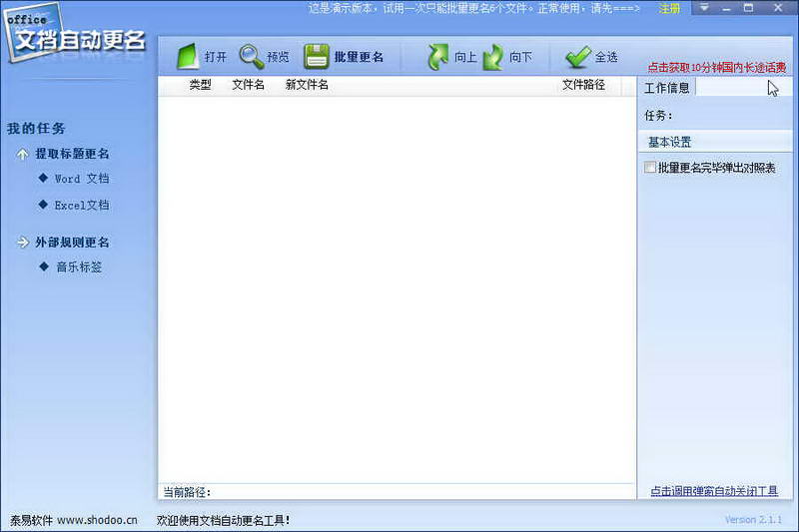Click the yellow 注册 register link
This screenshot has height=532, width=799.
pyautogui.click(x=669, y=8)
